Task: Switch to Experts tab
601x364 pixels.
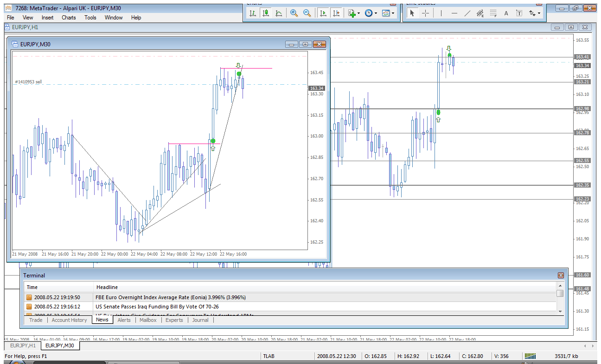Action: [x=174, y=320]
